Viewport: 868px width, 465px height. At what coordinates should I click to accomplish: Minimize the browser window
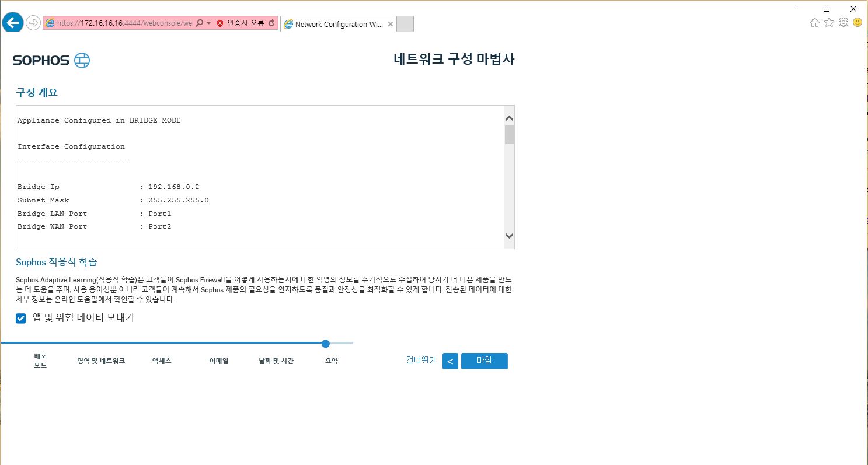pyautogui.click(x=800, y=8)
